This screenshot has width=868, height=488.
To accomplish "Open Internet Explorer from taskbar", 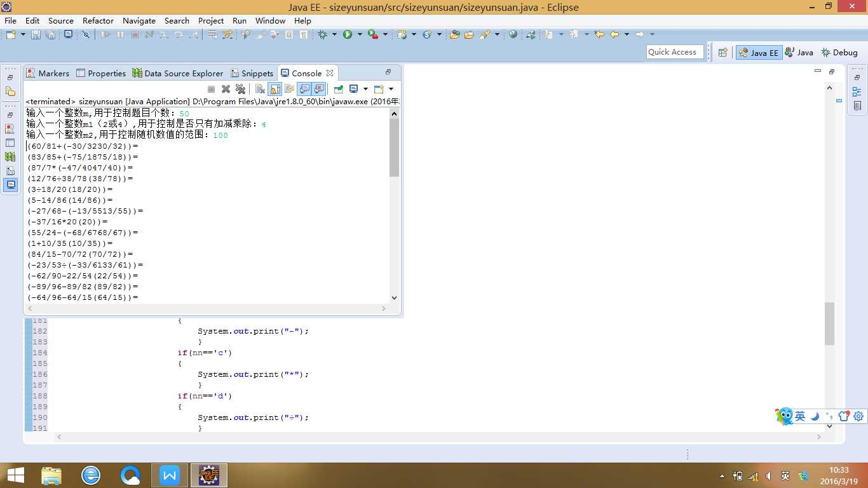I will click(x=91, y=475).
